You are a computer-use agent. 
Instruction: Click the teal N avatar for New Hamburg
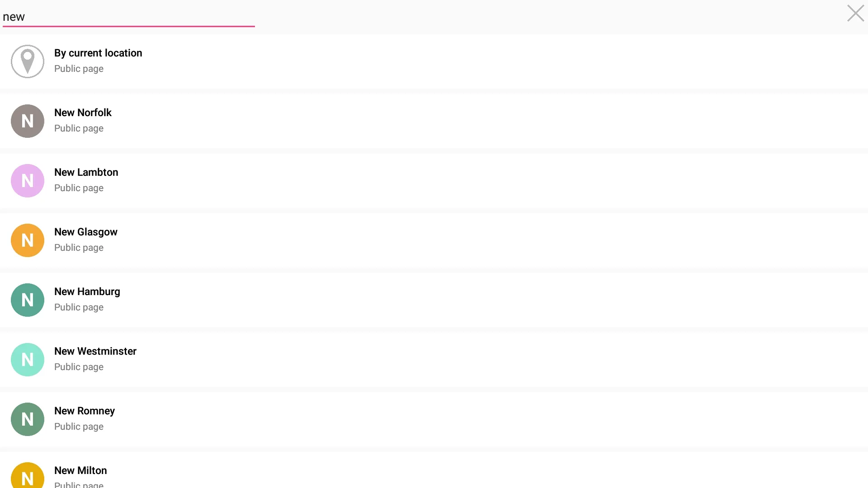click(28, 300)
